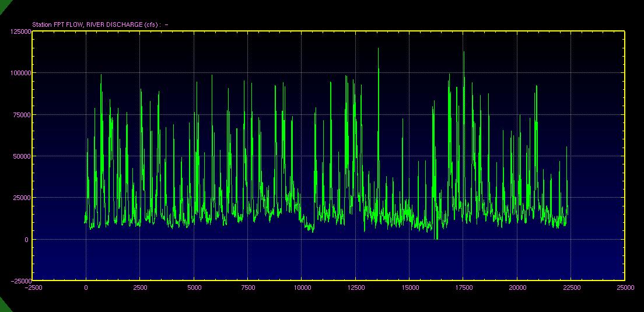Select the 5000 x-axis label

click(x=194, y=288)
